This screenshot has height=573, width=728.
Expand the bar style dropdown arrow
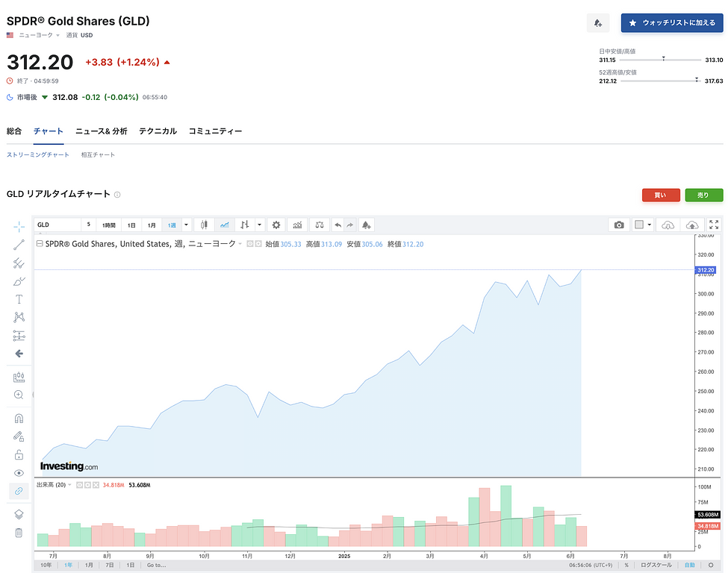[x=259, y=225]
